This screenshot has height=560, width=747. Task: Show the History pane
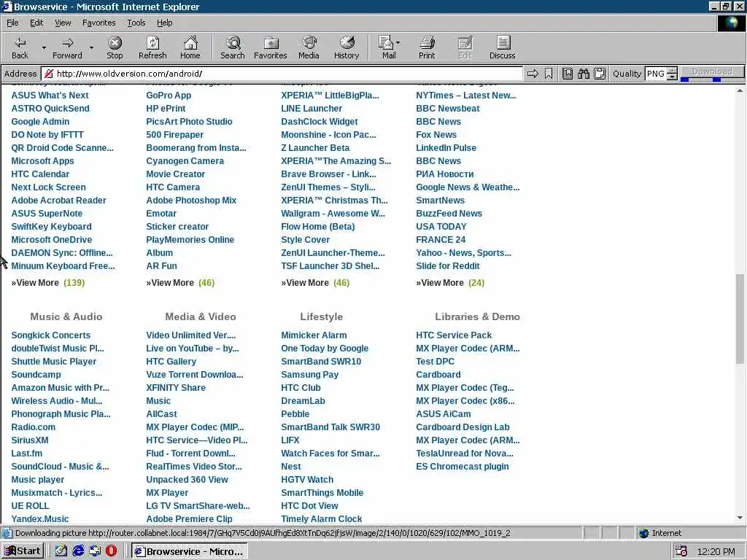(347, 47)
